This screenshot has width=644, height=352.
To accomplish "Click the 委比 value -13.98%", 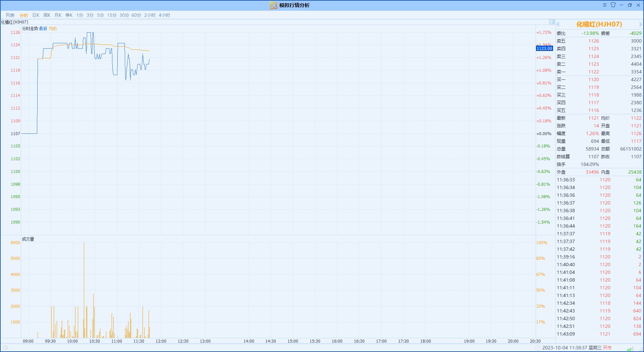I will point(590,33).
